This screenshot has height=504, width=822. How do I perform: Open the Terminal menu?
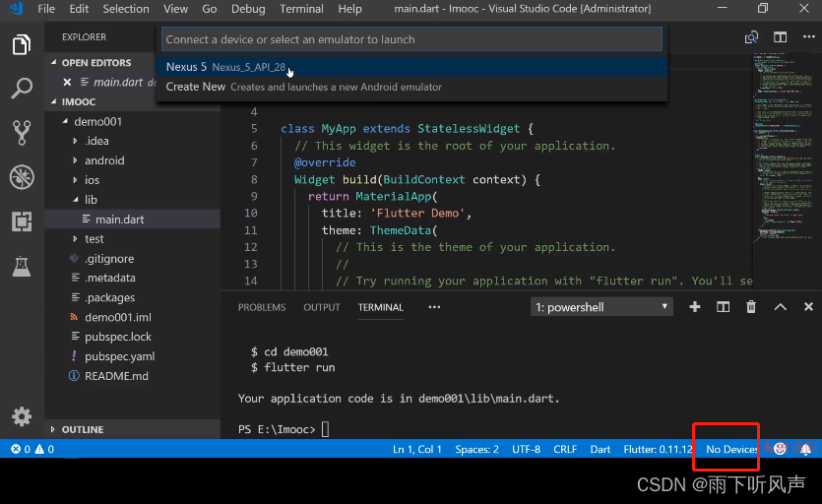click(x=301, y=9)
